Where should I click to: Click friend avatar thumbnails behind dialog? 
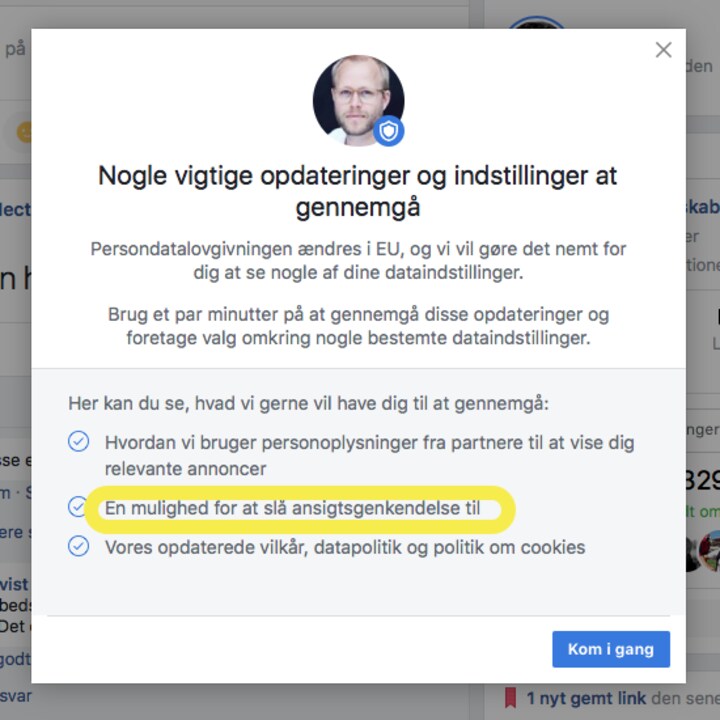[703, 551]
